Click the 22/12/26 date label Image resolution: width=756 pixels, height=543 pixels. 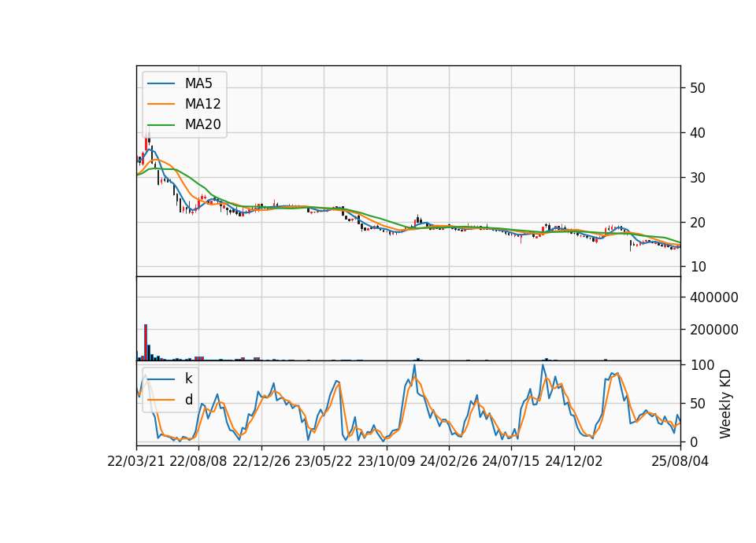tap(261, 461)
